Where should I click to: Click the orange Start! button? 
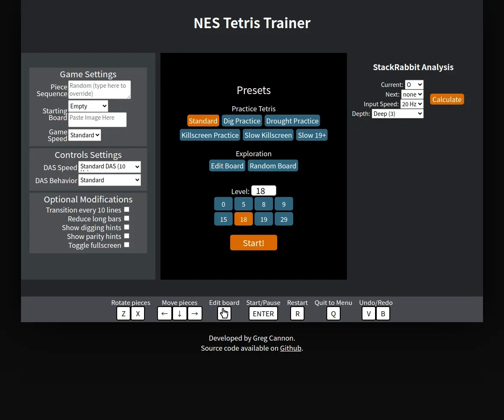254,243
